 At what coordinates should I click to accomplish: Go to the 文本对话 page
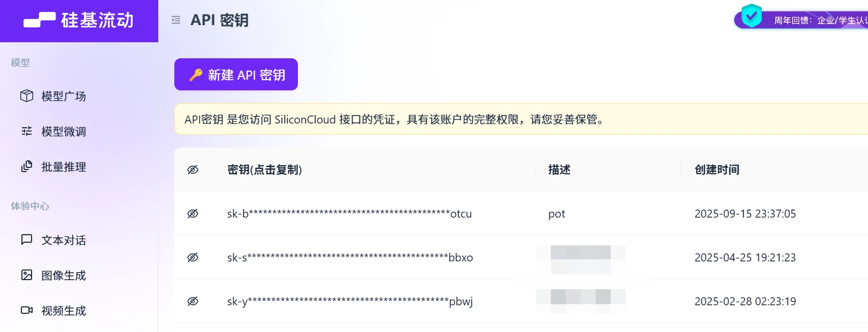tap(64, 240)
